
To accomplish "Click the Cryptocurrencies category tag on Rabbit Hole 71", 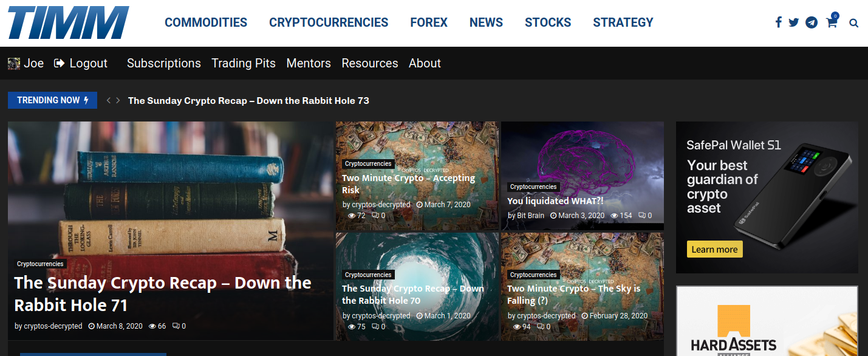I will (40, 264).
